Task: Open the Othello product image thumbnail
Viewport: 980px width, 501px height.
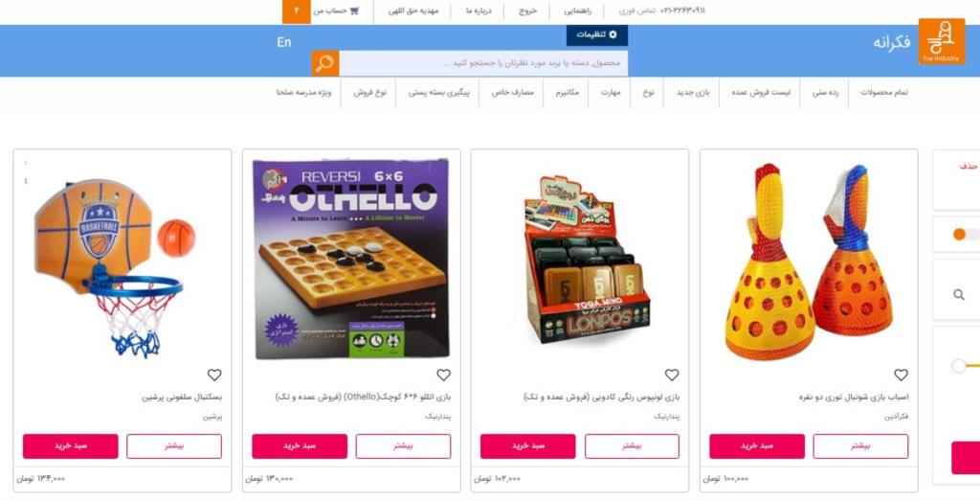Action: pyautogui.click(x=350, y=259)
